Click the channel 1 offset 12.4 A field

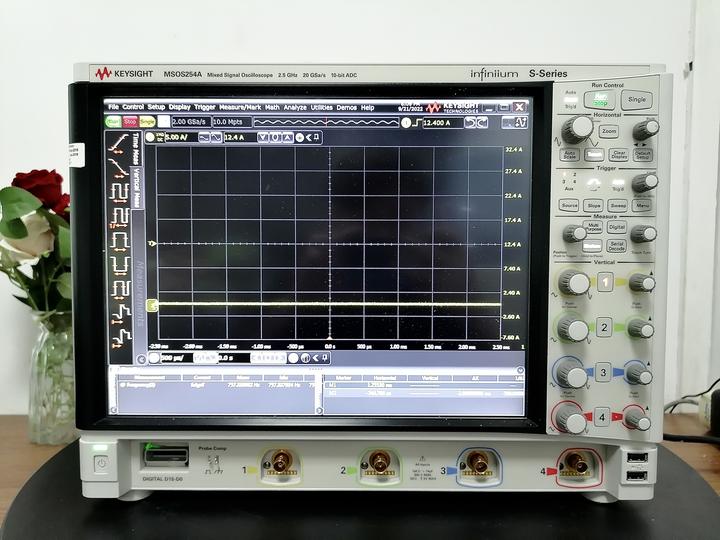(234, 137)
